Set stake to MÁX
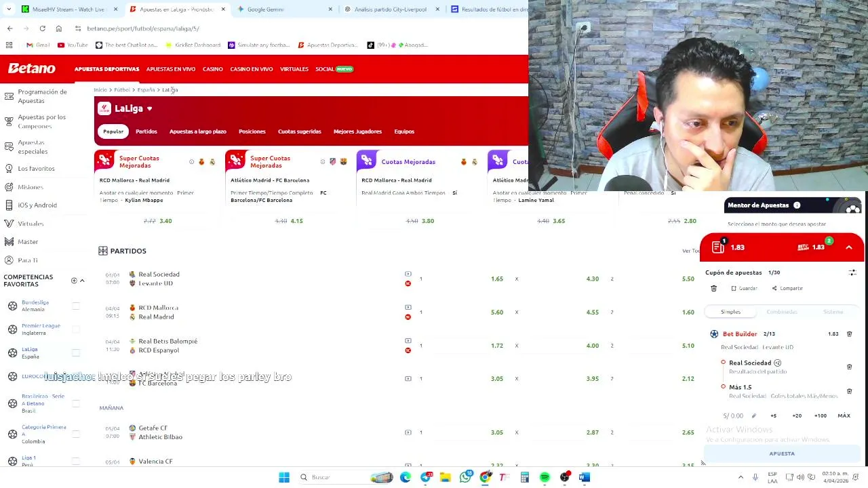Image resolution: width=868 pixels, height=488 pixels. click(x=844, y=416)
